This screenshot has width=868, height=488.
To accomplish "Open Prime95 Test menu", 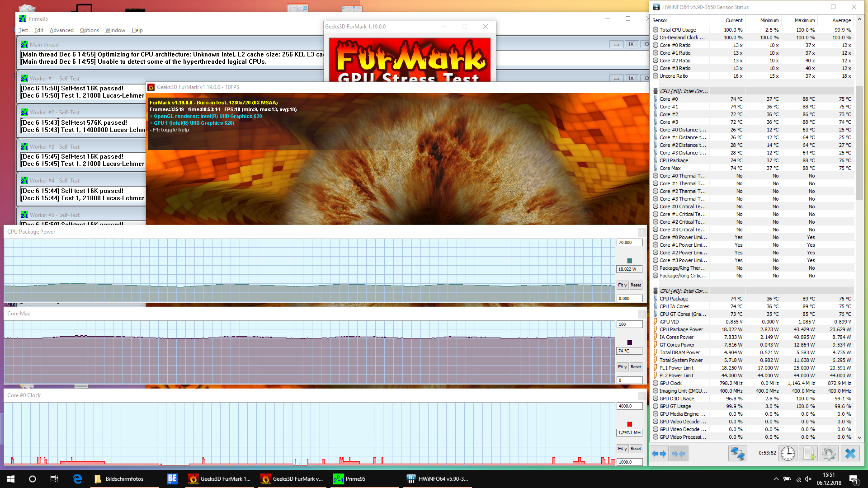I will pyautogui.click(x=24, y=30).
